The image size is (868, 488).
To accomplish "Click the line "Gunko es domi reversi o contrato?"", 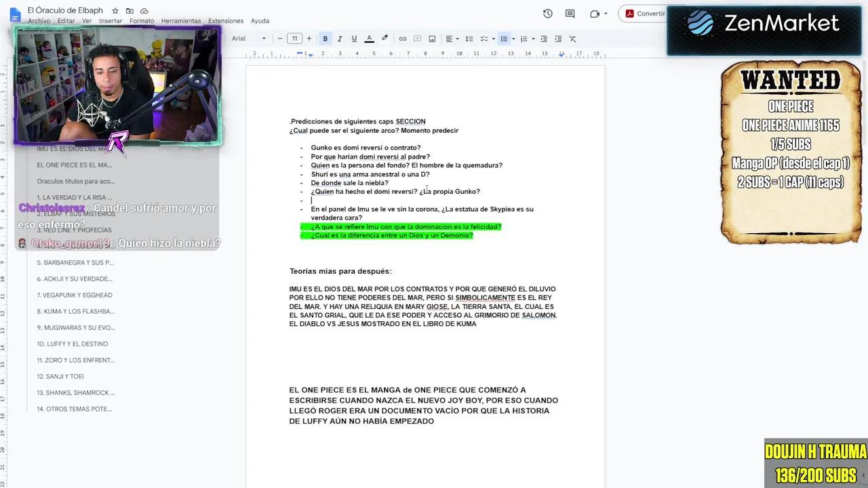I will point(366,148).
